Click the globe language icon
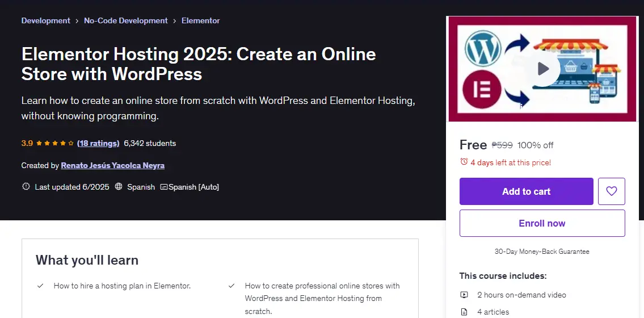This screenshot has width=644, height=318. 119,186
